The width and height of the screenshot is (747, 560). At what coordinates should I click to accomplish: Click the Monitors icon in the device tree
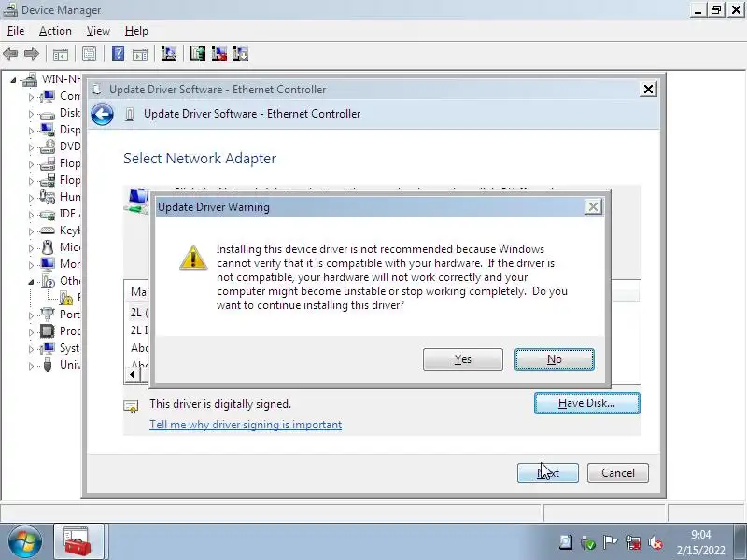[x=48, y=264]
